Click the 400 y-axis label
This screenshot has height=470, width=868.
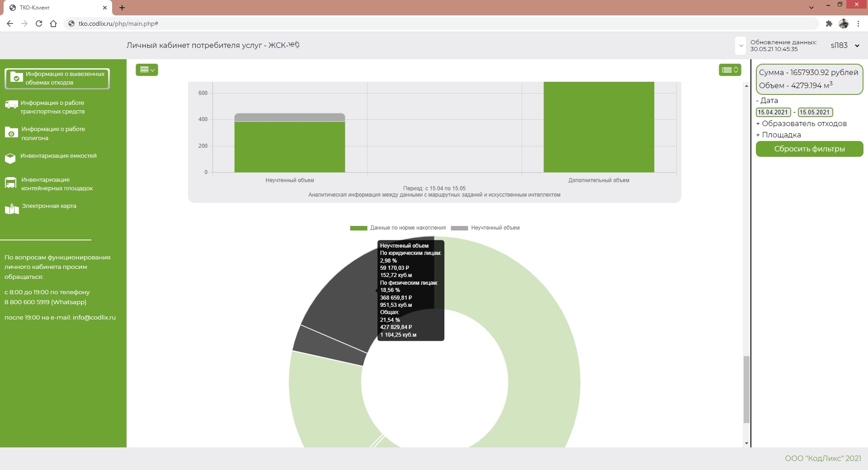click(x=203, y=119)
